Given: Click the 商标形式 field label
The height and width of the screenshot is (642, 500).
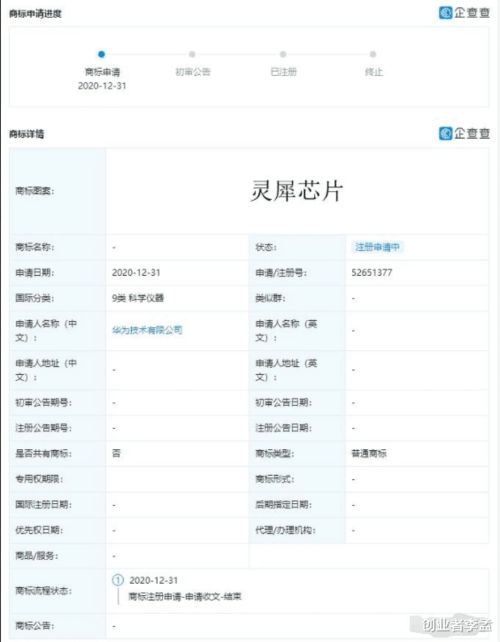Looking at the screenshot, I should point(275,479).
